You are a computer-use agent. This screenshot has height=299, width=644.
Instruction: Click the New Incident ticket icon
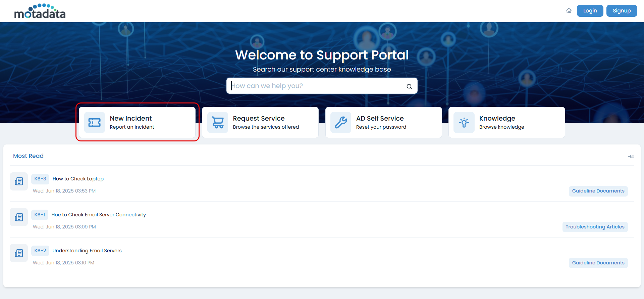pos(95,123)
